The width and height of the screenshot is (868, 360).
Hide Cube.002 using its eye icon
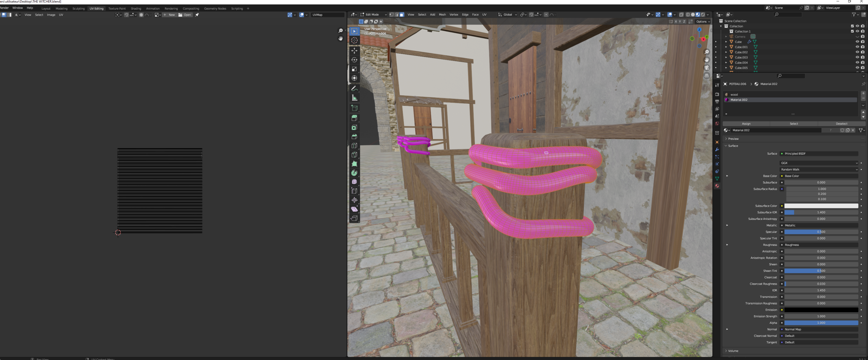pos(857,52)
